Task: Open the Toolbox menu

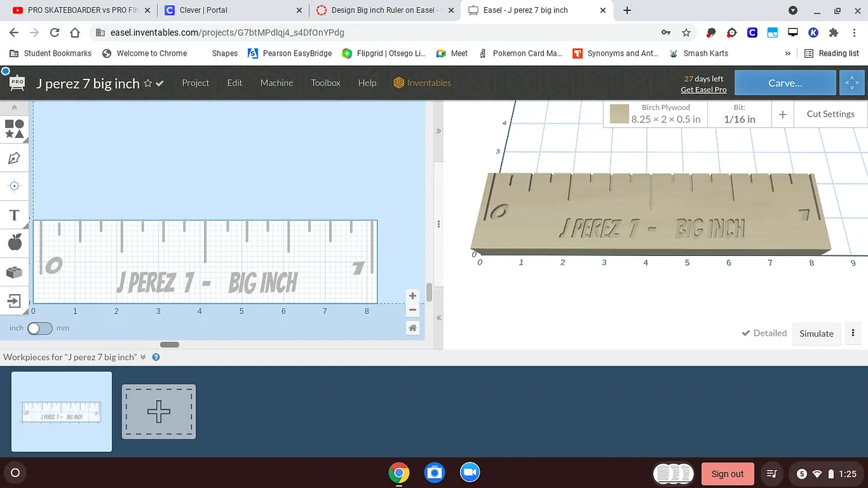Action: point(325,83)
